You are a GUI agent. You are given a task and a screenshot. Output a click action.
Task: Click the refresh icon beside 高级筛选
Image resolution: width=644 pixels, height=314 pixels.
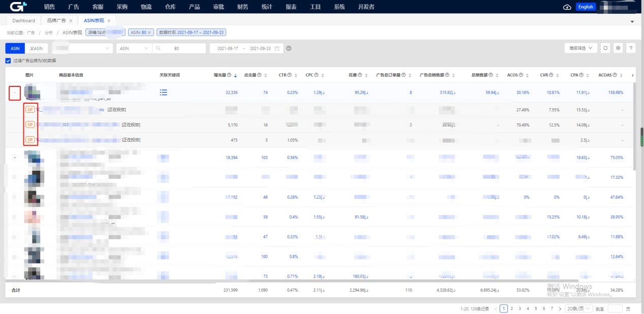pyautogui.click(x=605, y=48)
